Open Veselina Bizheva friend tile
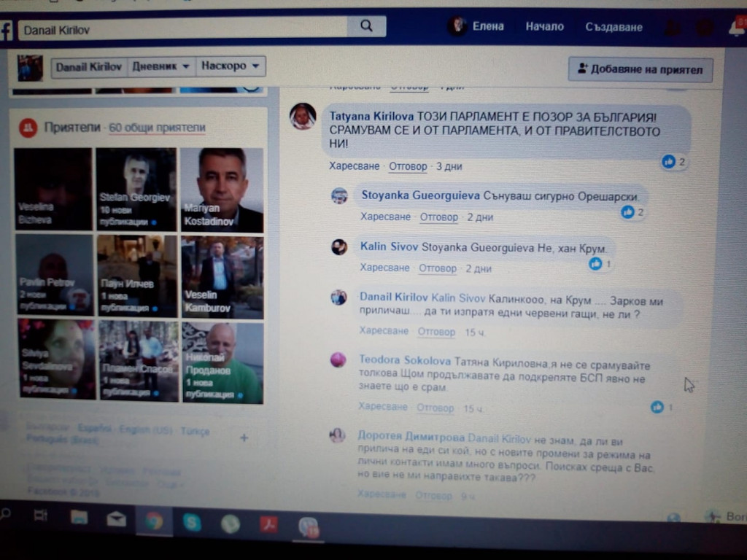Viewport: 747px width, 560px height. [x=53, y=189]
